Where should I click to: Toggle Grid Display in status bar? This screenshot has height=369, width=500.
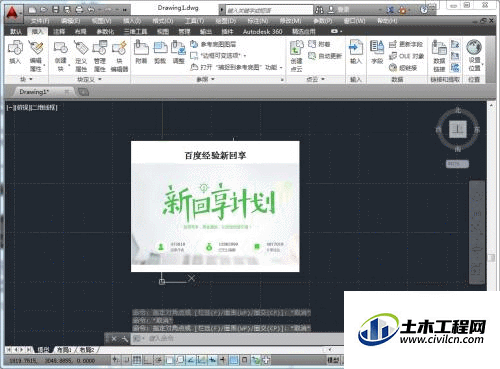click(x=137, y=360)
